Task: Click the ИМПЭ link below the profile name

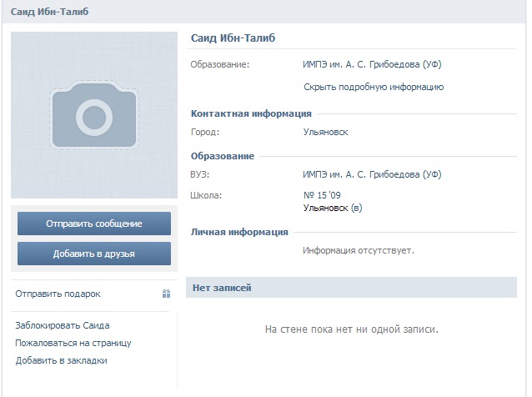Action: [371, 64]
